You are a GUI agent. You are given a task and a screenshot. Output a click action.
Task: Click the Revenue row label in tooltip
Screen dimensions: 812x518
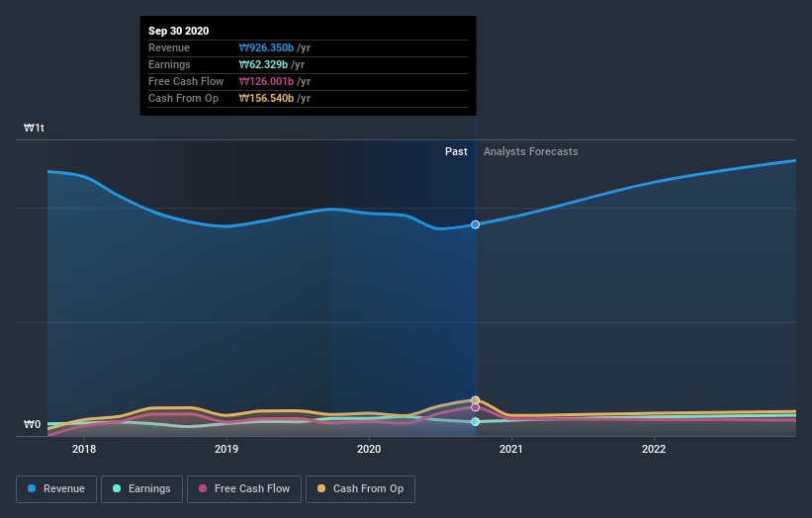[x=169, y=47]
